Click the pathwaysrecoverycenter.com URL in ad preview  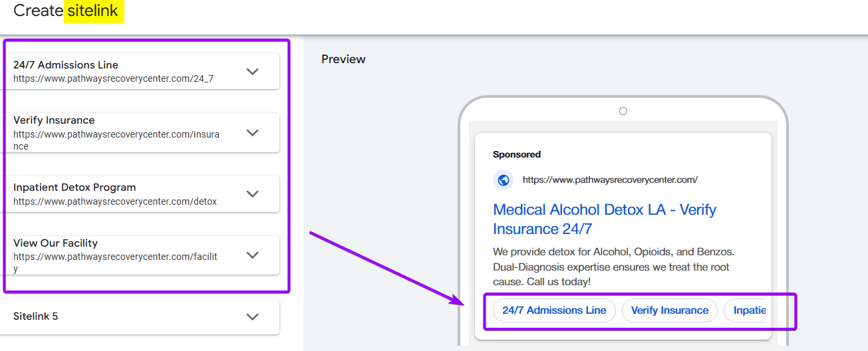(610, 180)
